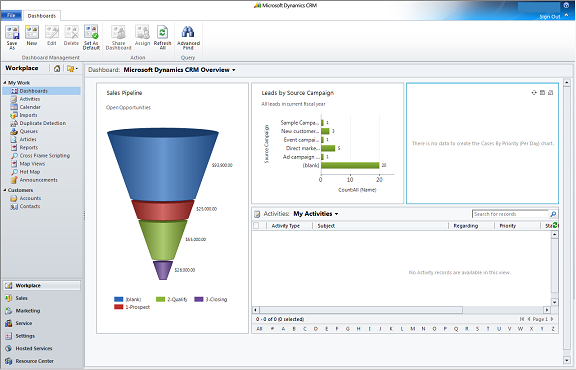576x370 pixels.
Task: Collapse the Customers group
Action: 5,190
